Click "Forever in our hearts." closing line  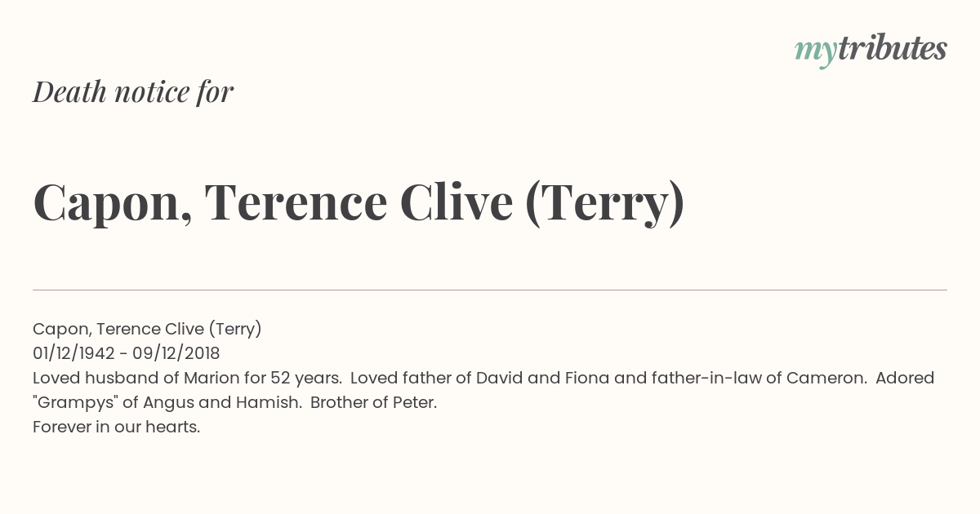coord(116,427)
